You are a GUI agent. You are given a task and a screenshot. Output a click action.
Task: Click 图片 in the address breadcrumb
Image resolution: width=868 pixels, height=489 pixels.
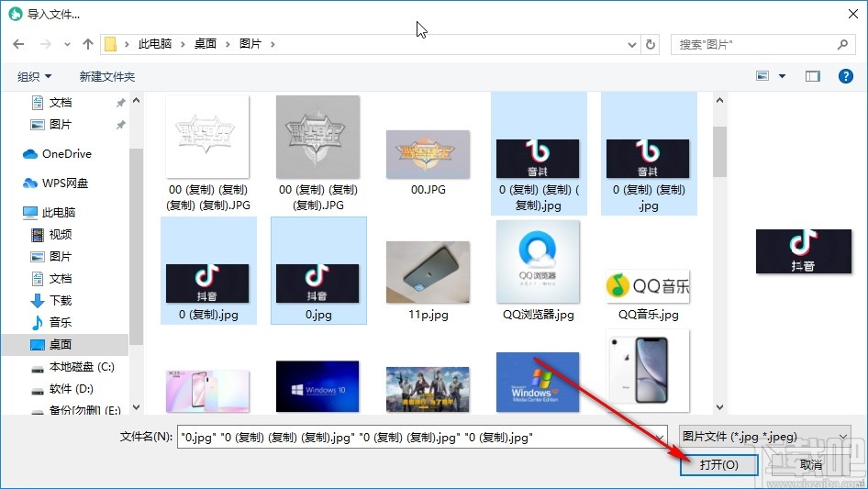[250, 44]
